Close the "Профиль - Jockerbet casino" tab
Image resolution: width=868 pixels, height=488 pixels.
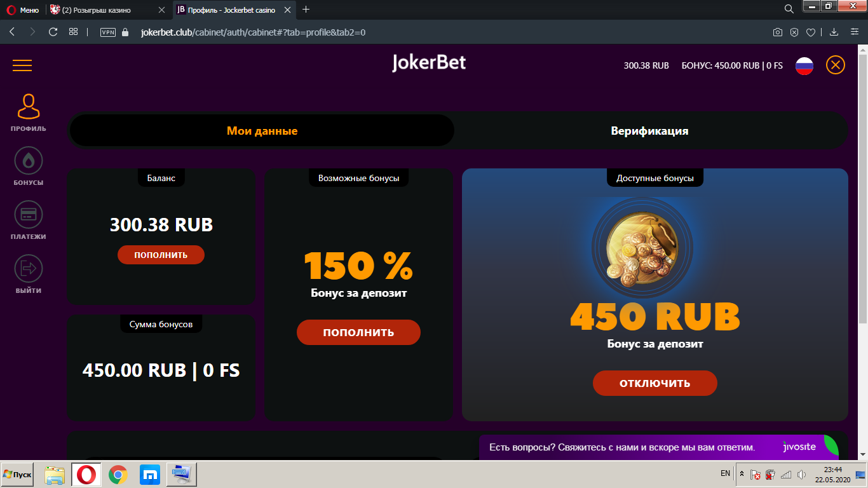288,10
